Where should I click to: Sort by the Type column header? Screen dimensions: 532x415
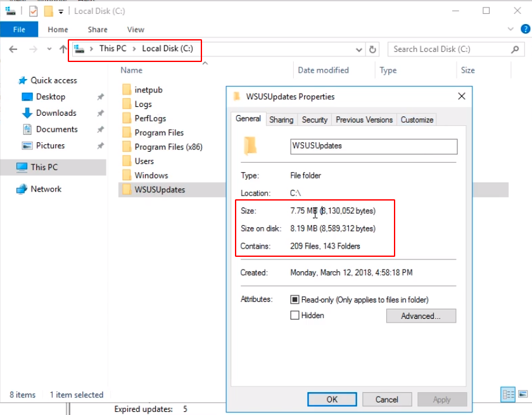[x=388, y=70]
